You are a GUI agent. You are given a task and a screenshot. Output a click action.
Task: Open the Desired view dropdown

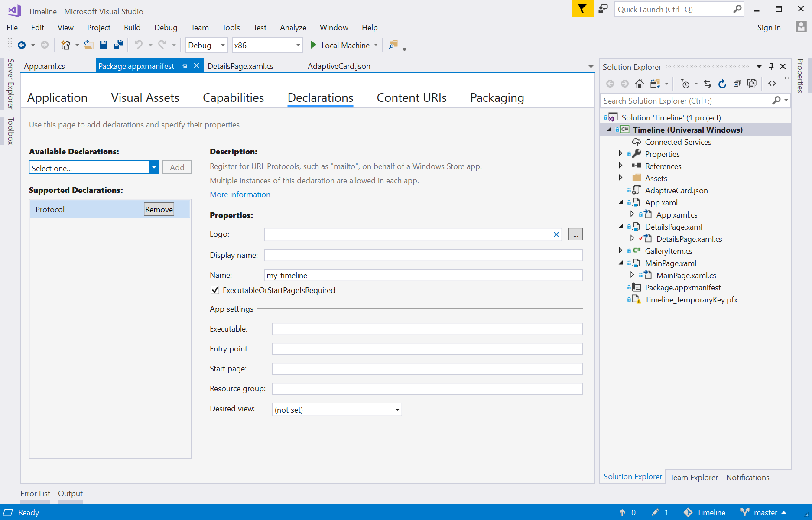pyautogui.click(x=397, y=409)
